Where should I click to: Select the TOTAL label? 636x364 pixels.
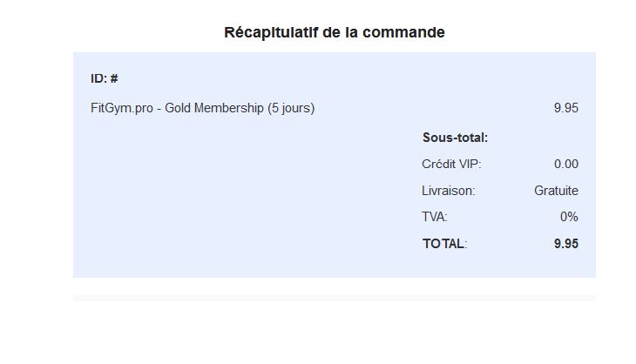click(444, 244)
